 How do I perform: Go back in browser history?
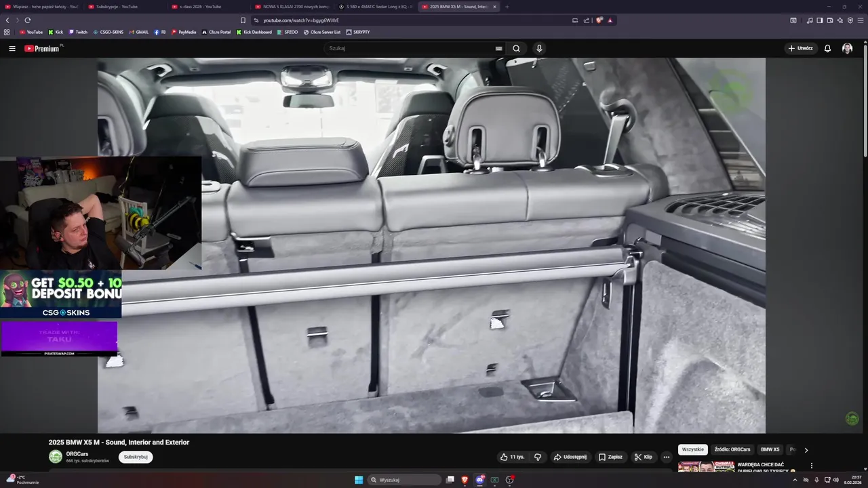[7, 20]
